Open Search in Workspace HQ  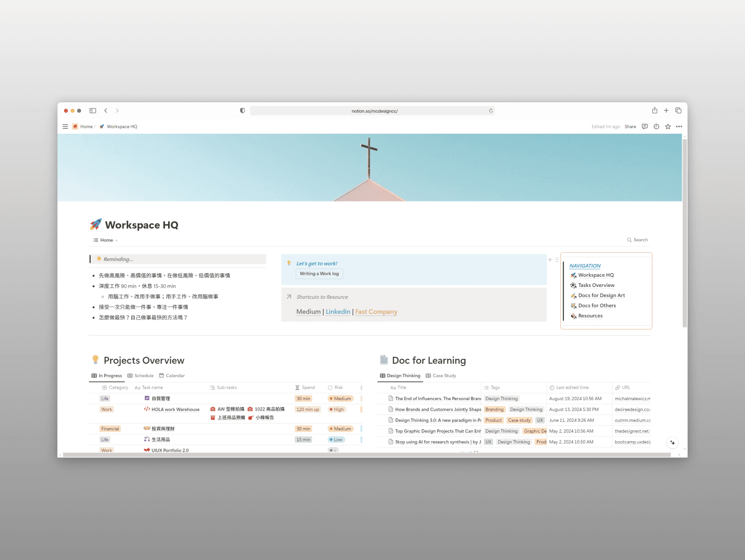637,240
